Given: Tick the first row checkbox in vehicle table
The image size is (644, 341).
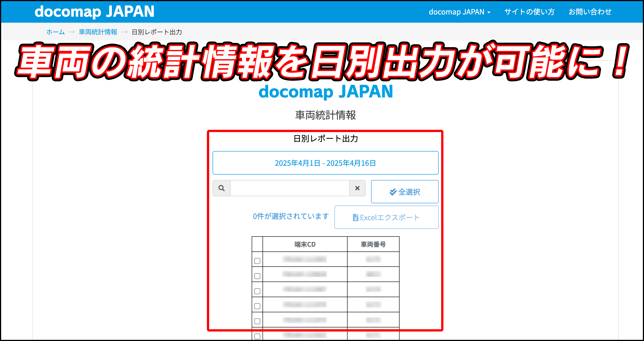Looking at the screenshot, I should (x=257, y=261).
